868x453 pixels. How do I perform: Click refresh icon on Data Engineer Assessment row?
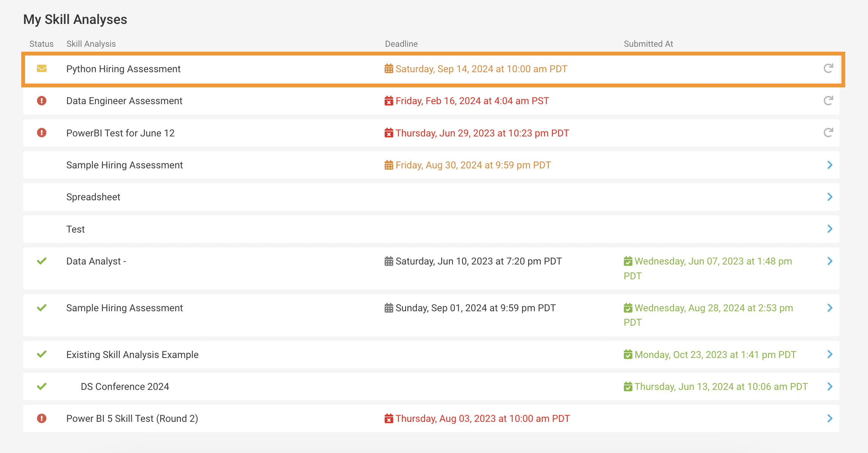(828, 101)
